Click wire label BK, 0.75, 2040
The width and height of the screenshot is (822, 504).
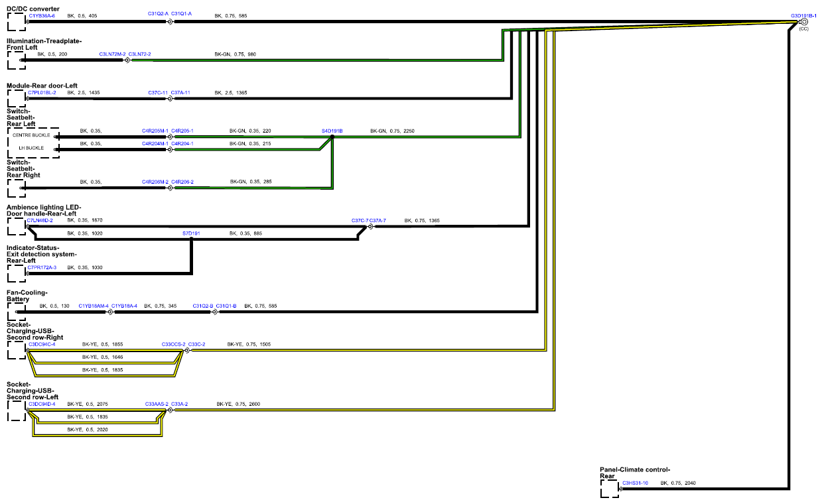click(678, 483)
